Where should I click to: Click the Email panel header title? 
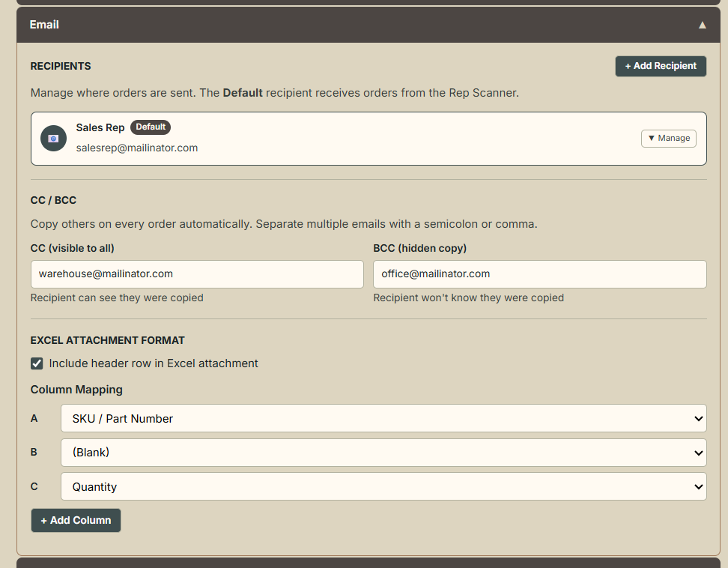pos(44,25)
